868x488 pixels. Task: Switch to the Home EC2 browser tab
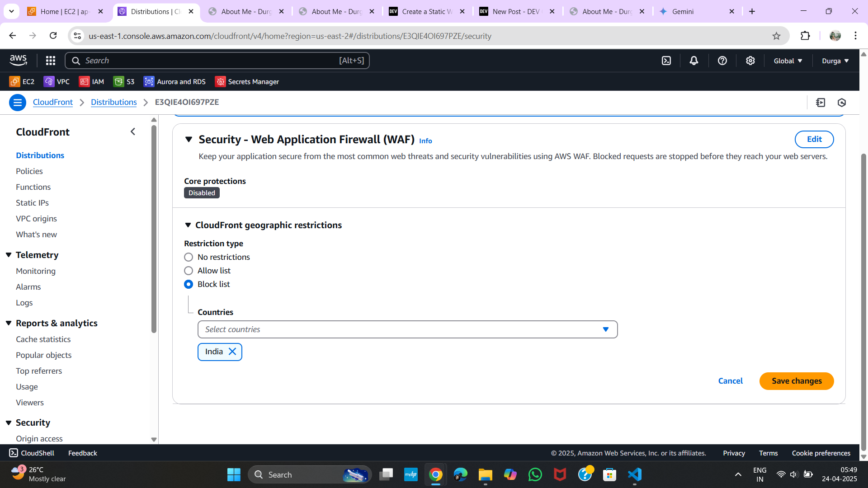[x=66, y=11]
